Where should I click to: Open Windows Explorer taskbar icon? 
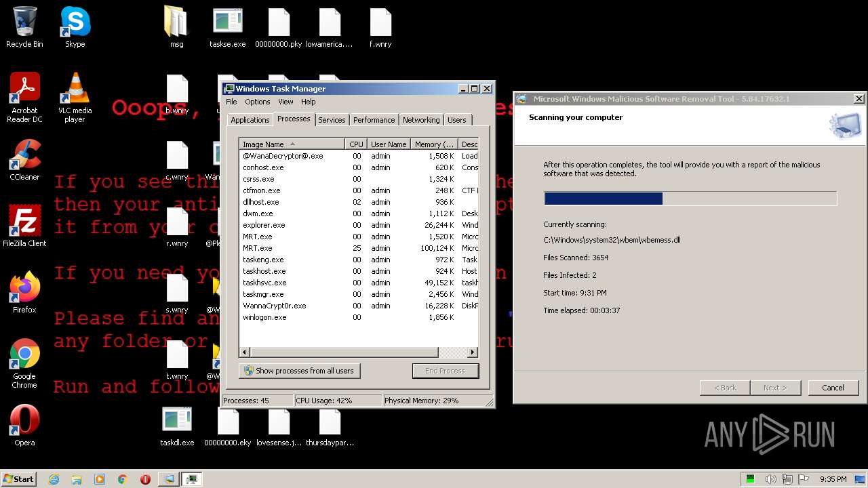tap(77, 479)
